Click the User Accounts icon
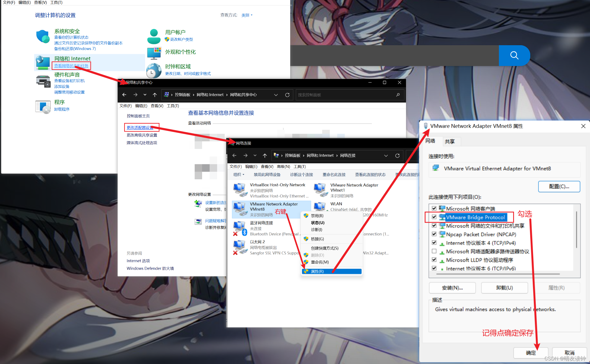This screenshot has width=590, height=364. coord(154,36)
